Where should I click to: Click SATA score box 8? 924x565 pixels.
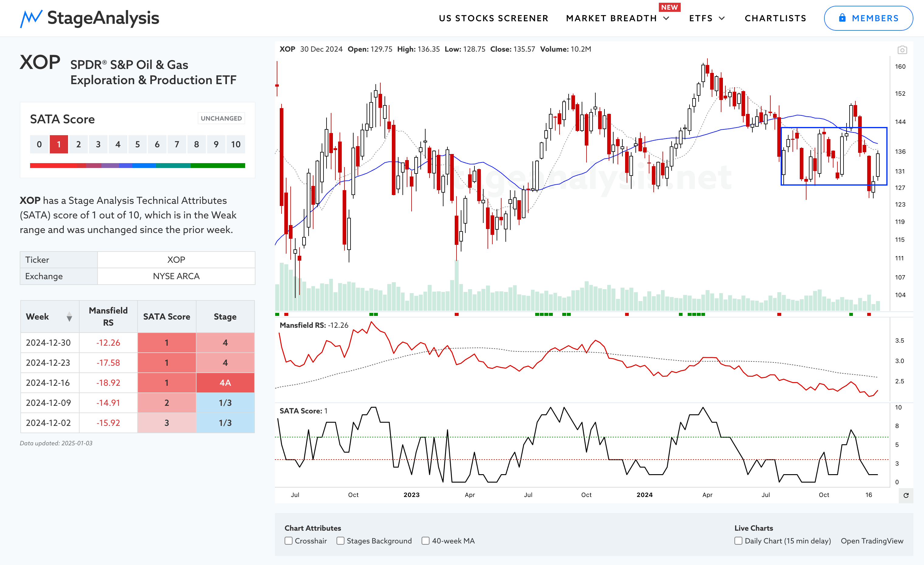coord(196,144)
